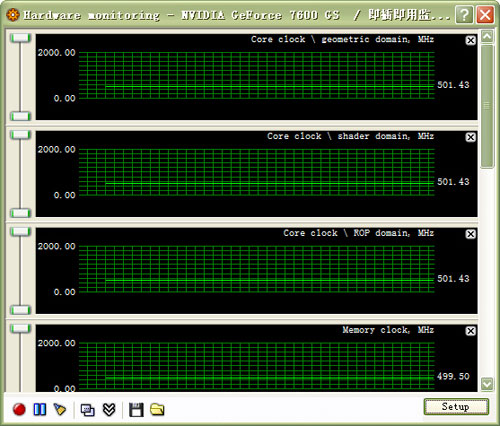Click the upper slider handle beside ROP domain graph
Viewport: 500px width, 426px height.
pyautogui.click(x=20, y=231)
